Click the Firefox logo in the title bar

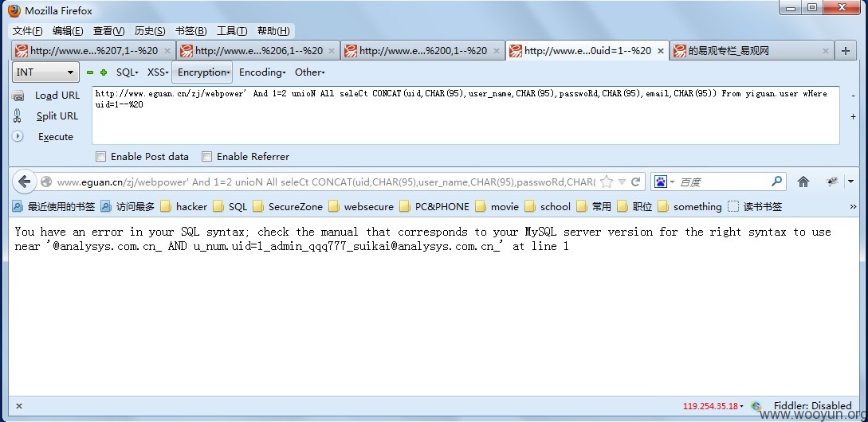click(15, 11)
